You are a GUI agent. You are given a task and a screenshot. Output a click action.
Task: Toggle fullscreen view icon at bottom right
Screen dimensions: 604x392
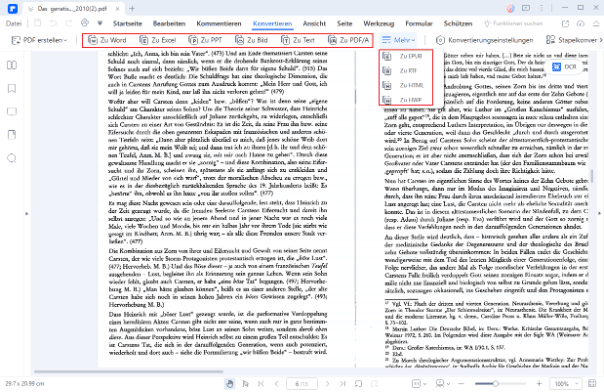tap(592, 384)
